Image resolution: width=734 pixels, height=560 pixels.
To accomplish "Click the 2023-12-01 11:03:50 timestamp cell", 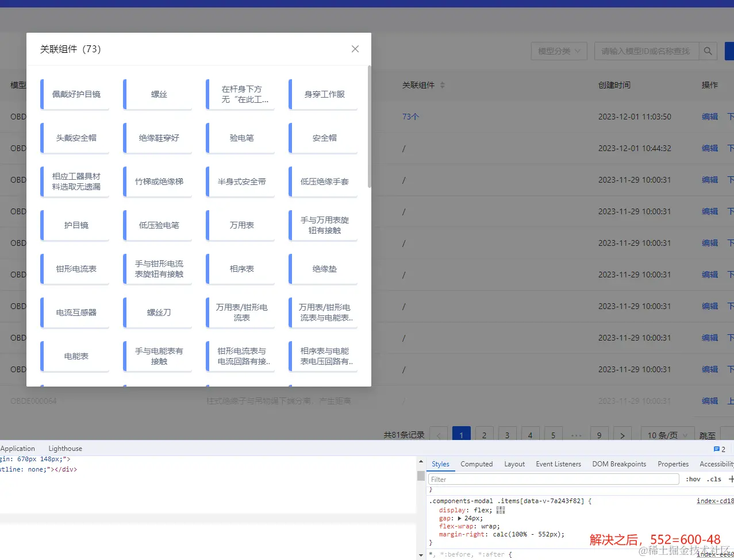I will pyautogui.click(x=635, y=117).
